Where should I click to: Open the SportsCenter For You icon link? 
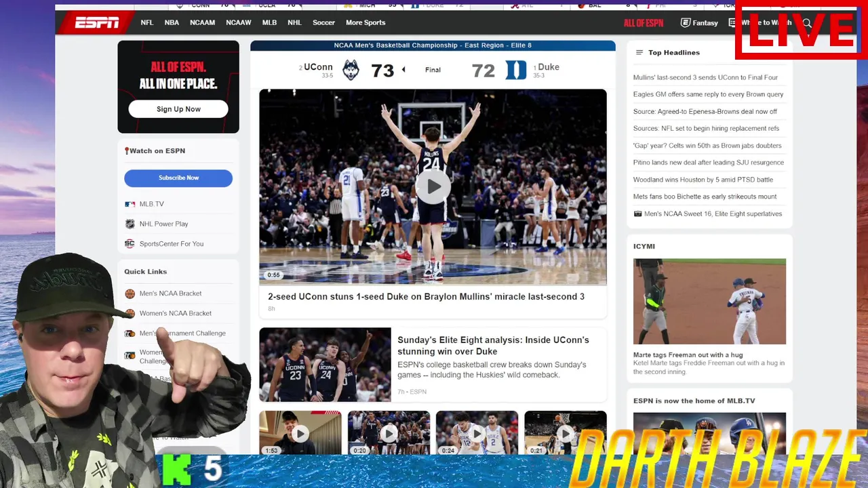(130, 244)
